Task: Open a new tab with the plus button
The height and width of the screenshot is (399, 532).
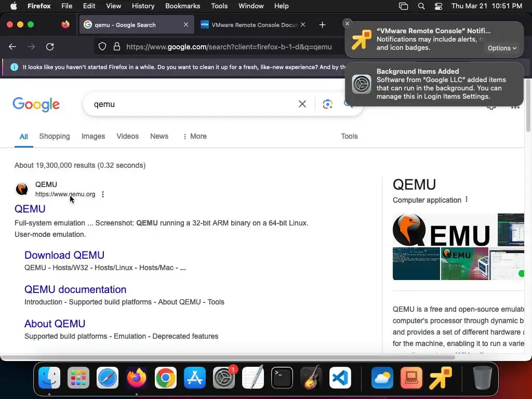Action: 322,25
